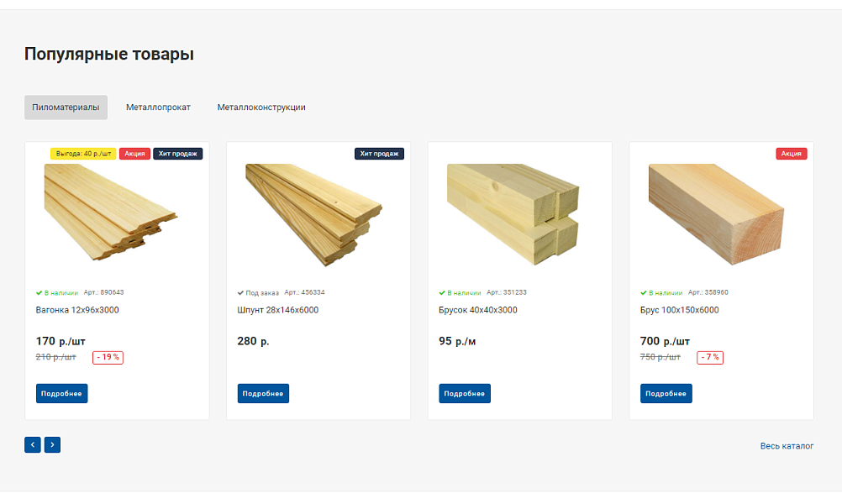Open the Шпунт 28x146x6000 title link
Screen dimensions: 842x504
click(x=277, y=310)
